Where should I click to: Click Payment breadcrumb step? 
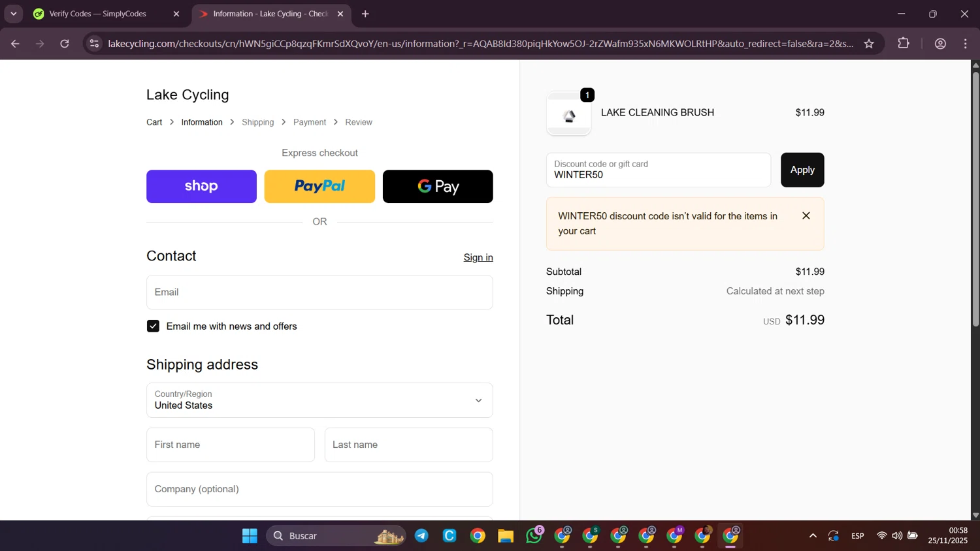pos(310,122)
